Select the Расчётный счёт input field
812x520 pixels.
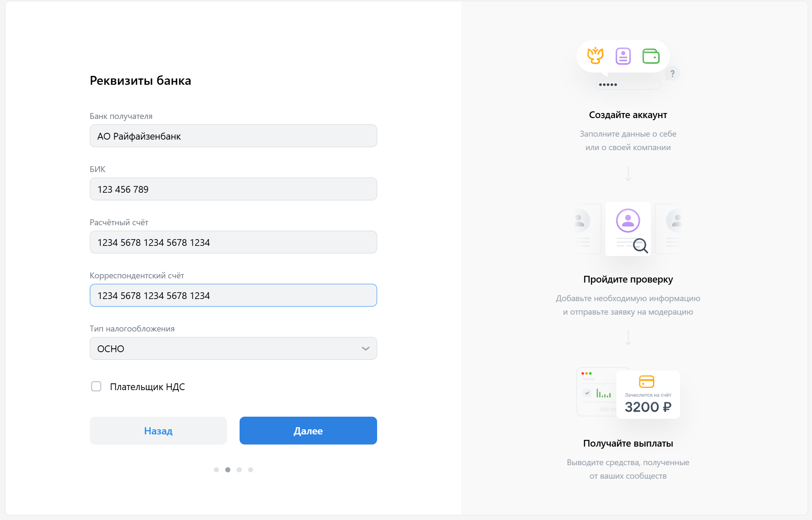point(233,242)
